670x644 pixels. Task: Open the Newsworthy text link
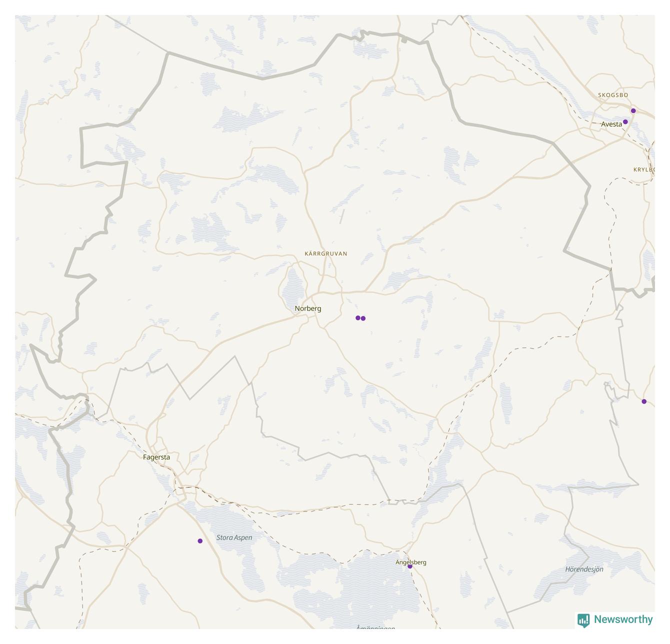623,619
